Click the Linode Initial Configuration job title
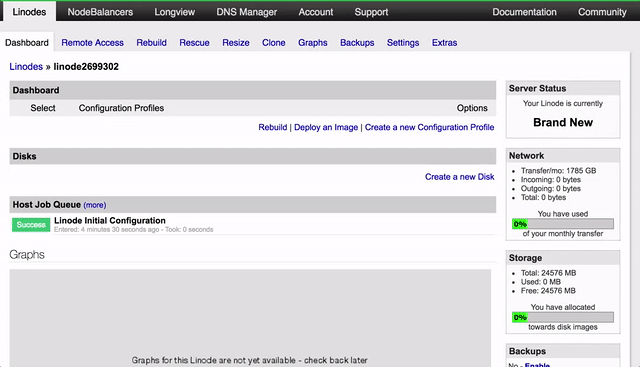Viewport: 640px width, 367px height. pyautogui.click(x=110, y=220)
